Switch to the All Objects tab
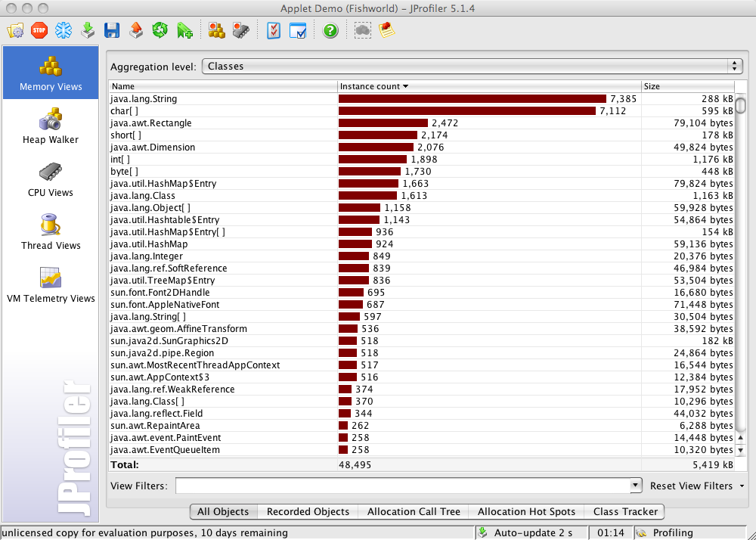 [223, 511]
